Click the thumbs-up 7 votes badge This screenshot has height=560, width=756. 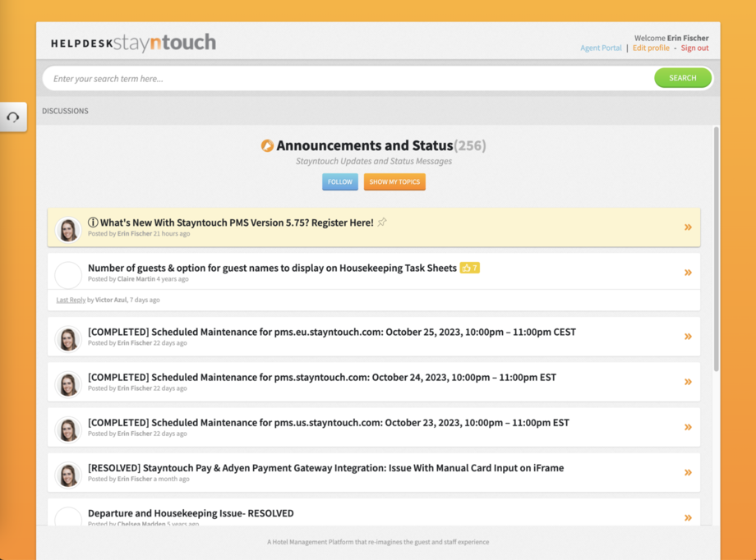pyautogui.click(x=469, y=268)
